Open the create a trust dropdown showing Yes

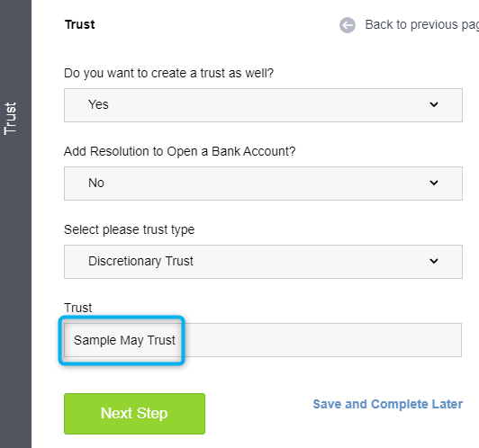tap(263, 105)
